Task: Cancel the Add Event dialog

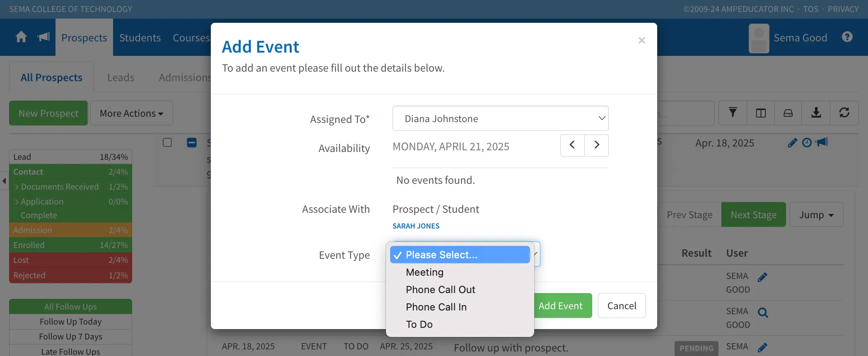Action: coord(622,305)
